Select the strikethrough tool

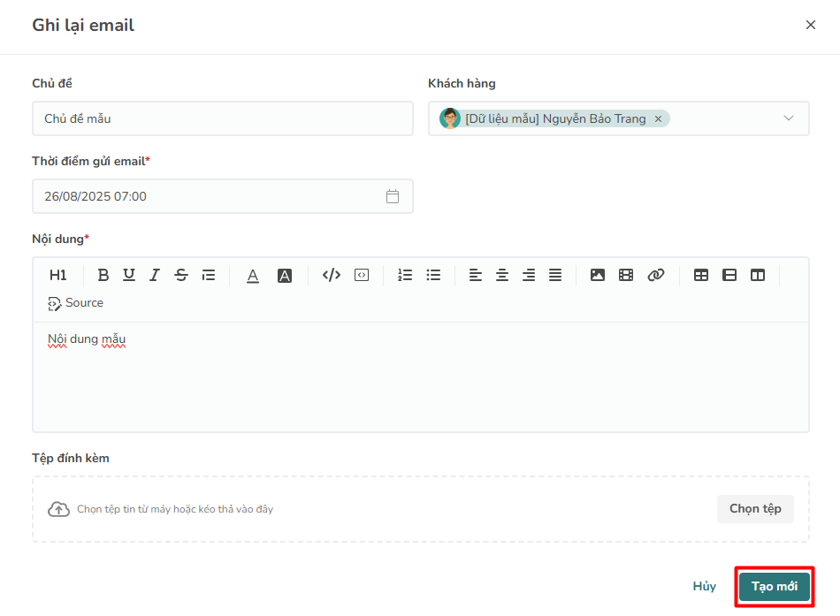181,275
